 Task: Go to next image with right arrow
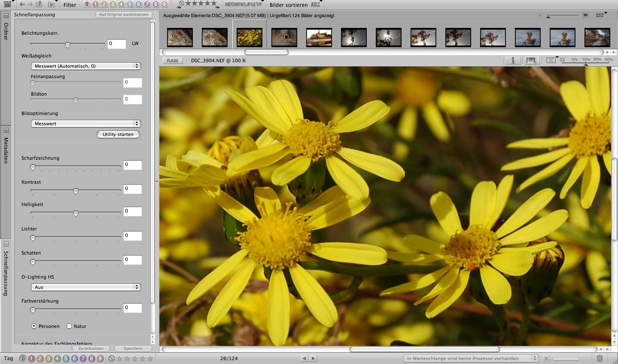(314, 358)
